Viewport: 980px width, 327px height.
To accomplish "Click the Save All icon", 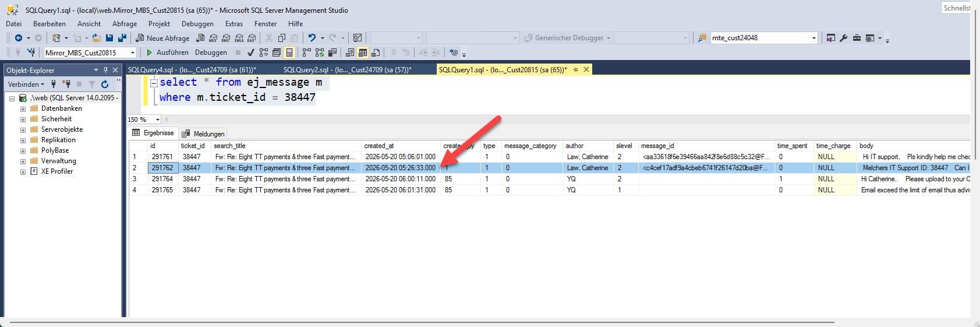I will click(x=122, y=38).
